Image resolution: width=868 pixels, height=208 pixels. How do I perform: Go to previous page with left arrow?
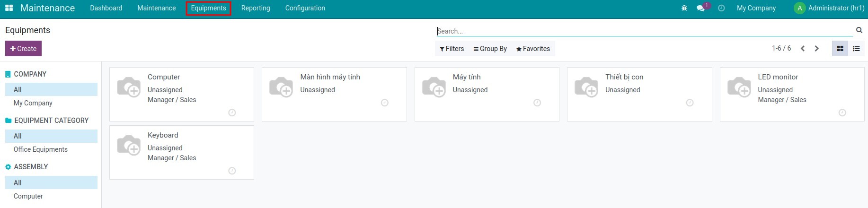click(x=803, y=49)
